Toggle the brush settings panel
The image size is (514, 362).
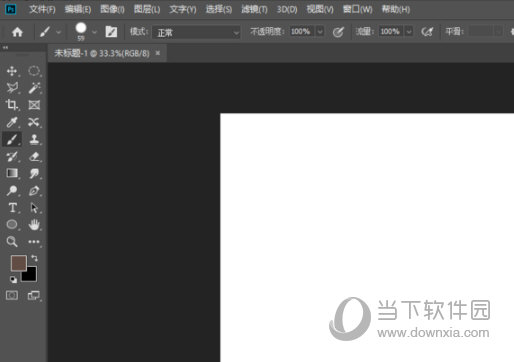[111, 32]
